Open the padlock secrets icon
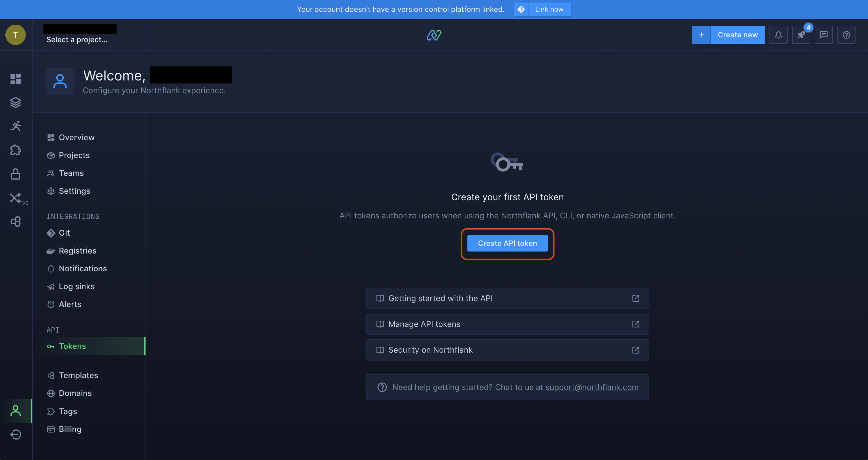 coord(16,174)
